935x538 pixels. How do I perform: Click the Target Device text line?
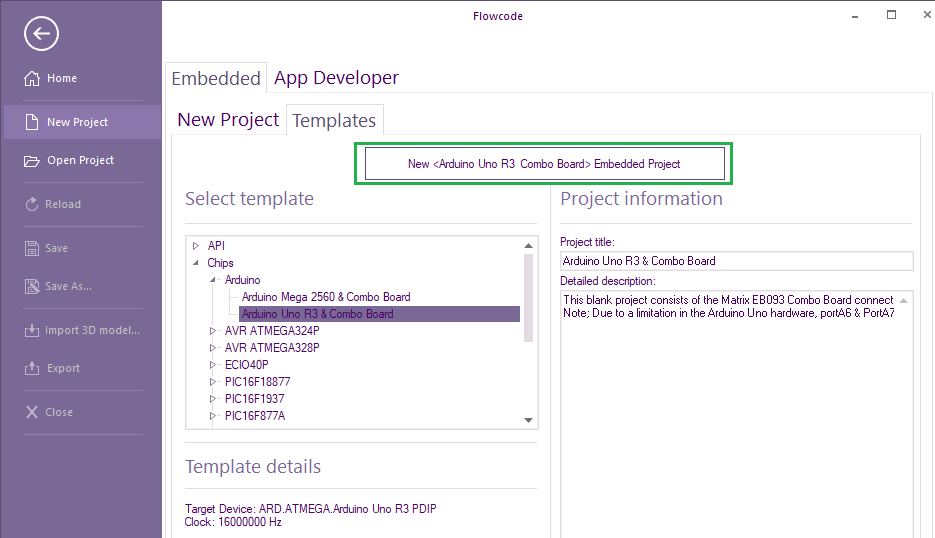point(311,509)
